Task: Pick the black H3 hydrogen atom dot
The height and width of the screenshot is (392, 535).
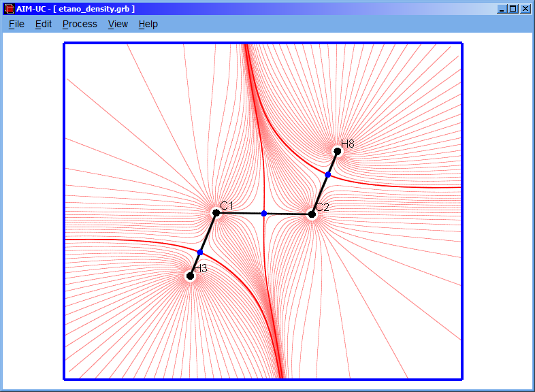Action: 191,276
